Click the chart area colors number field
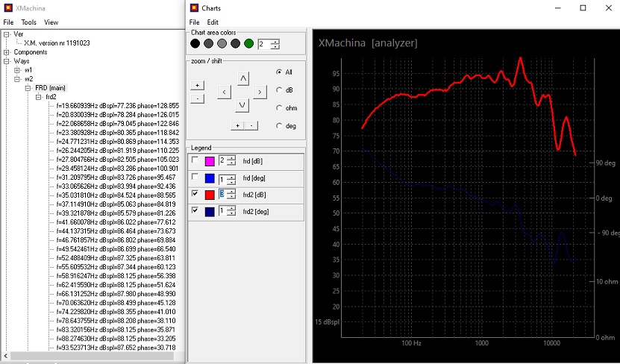This screenshot has width=620, height=364. coord(264,44)
